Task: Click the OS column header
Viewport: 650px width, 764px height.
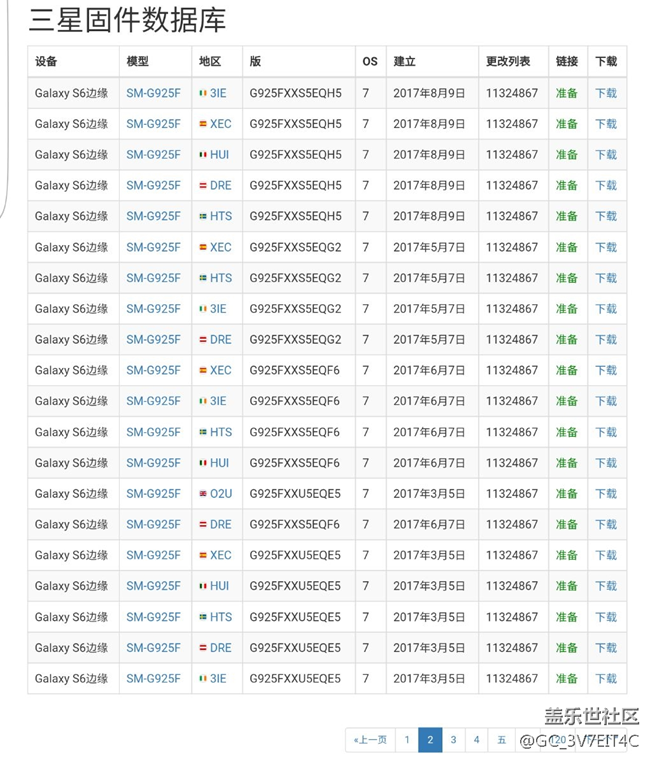Action: (370, 61)
